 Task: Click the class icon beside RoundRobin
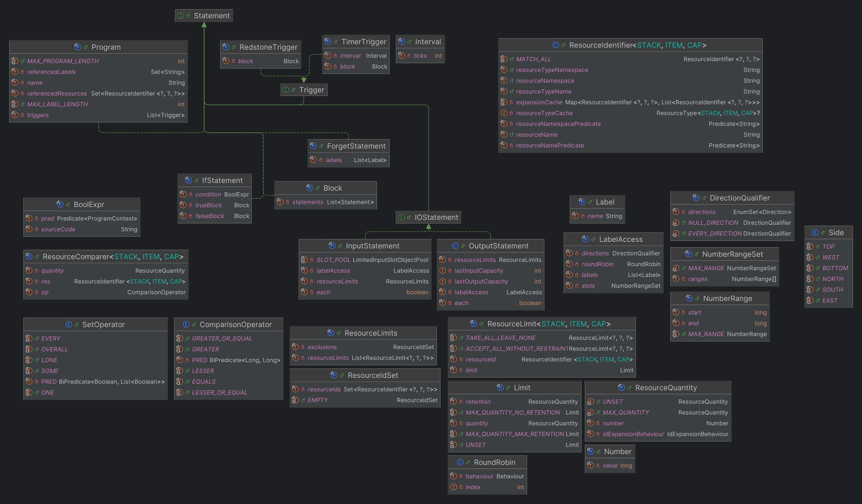pos(460,462)
